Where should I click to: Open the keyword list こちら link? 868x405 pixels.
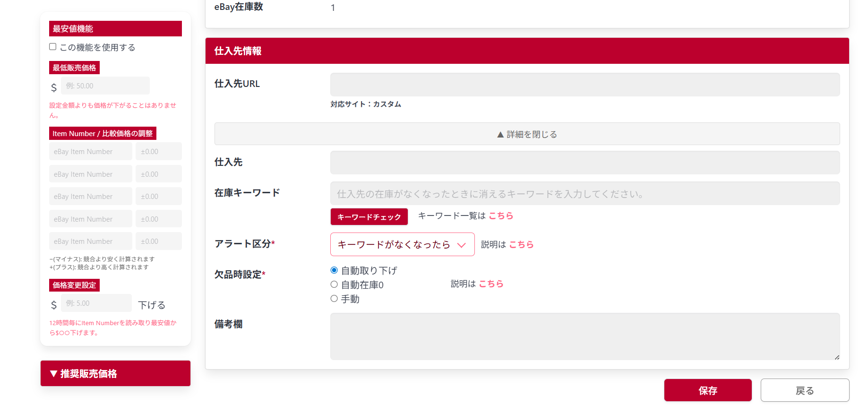501,216
